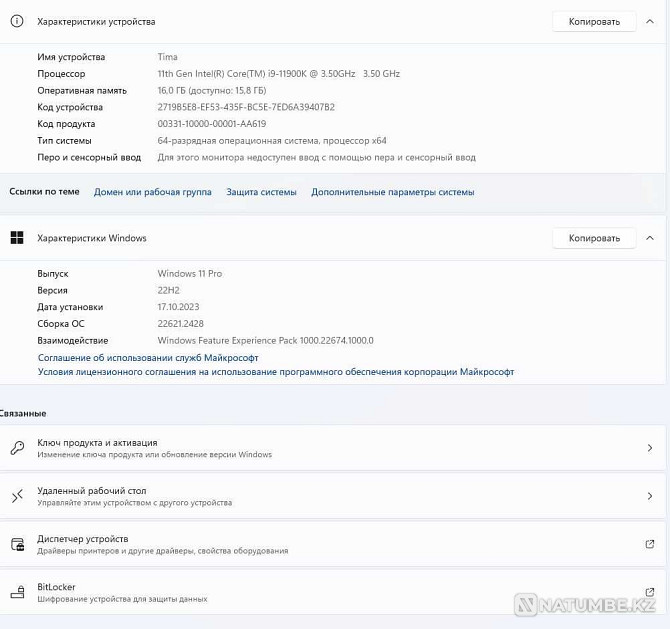Click pen and touch input value text
Image resolution: width=670 pixels, height=629 pixels.
[x=317, y=157]
